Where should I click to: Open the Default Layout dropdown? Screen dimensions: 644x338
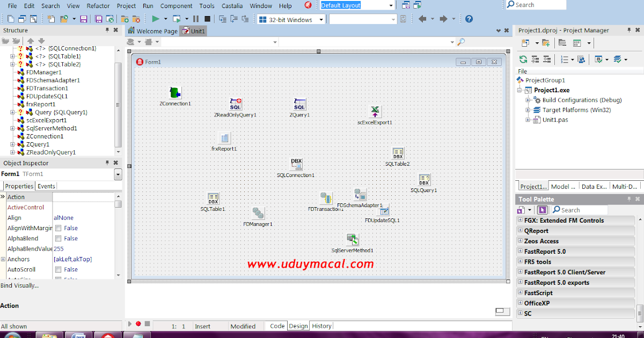point(391,5)
